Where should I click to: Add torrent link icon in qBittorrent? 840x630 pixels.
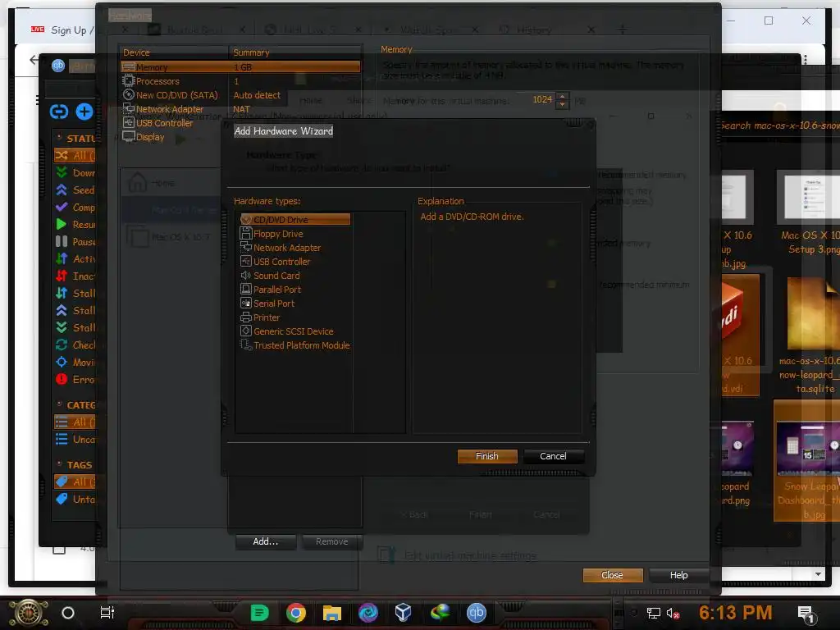(59, 112)
